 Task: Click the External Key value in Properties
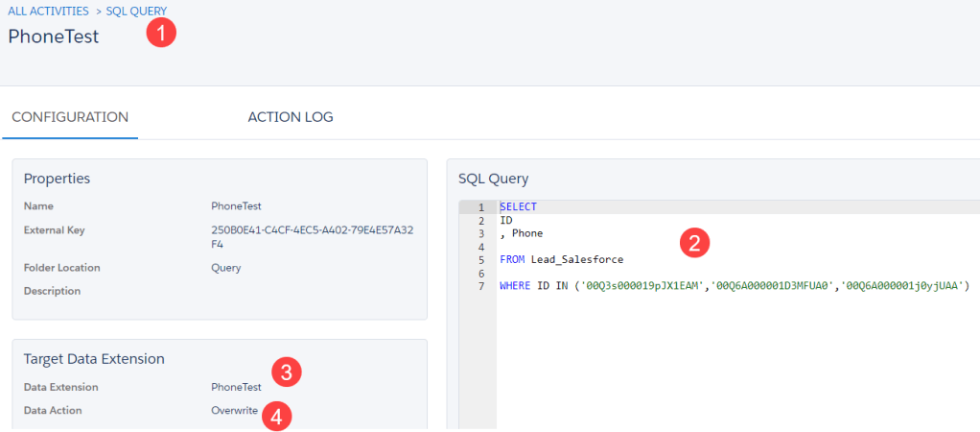pyautogui.click(x=312, y=237)
